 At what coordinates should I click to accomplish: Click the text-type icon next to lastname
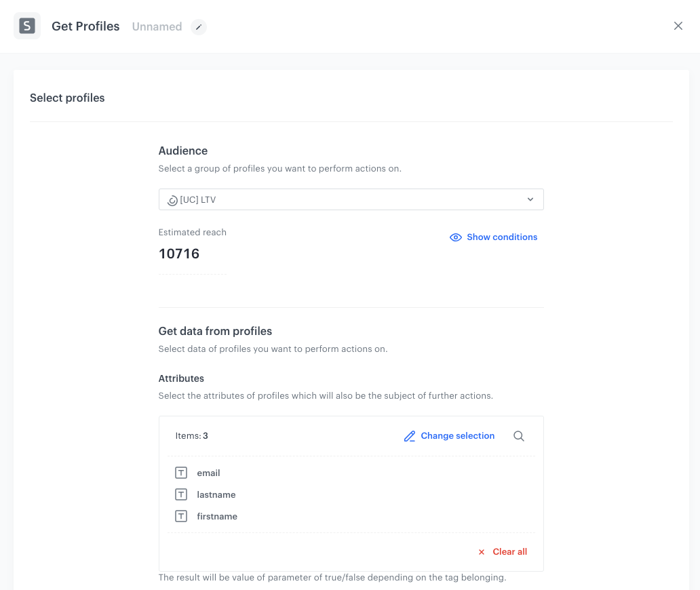tap(181, 494)
